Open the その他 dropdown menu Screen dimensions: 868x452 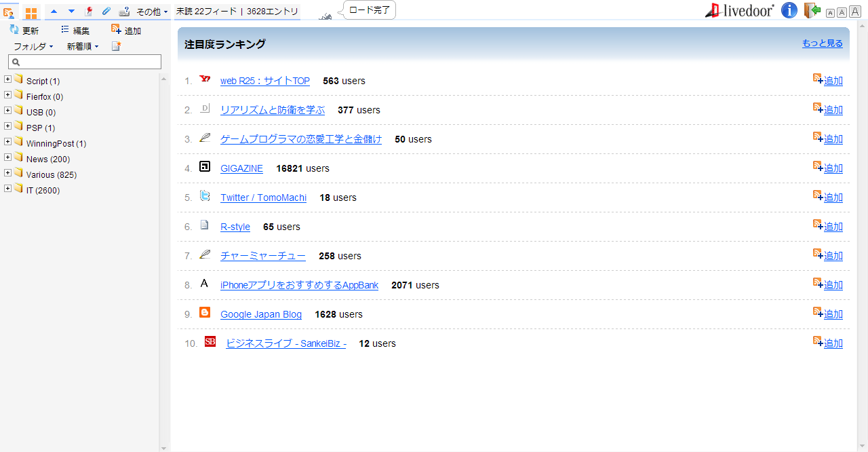(x=152, y=12)
